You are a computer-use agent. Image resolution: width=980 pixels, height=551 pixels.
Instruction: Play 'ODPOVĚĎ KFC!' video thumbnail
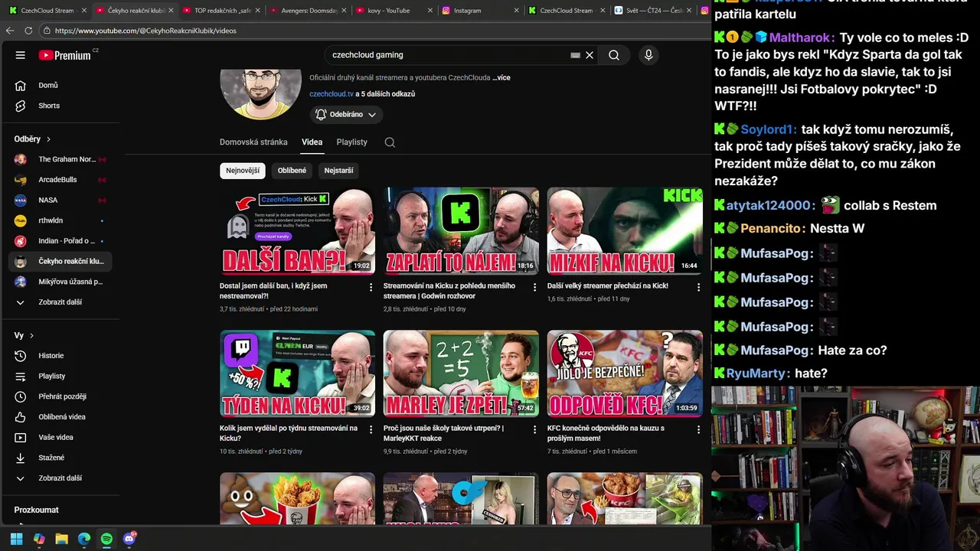625,373
